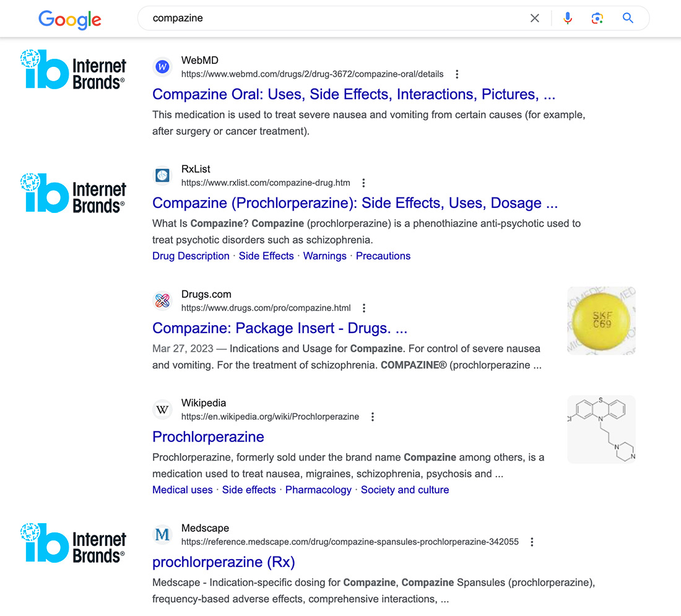
Task: Click the "Drugs.com" site name
Action: click(206, 294)
